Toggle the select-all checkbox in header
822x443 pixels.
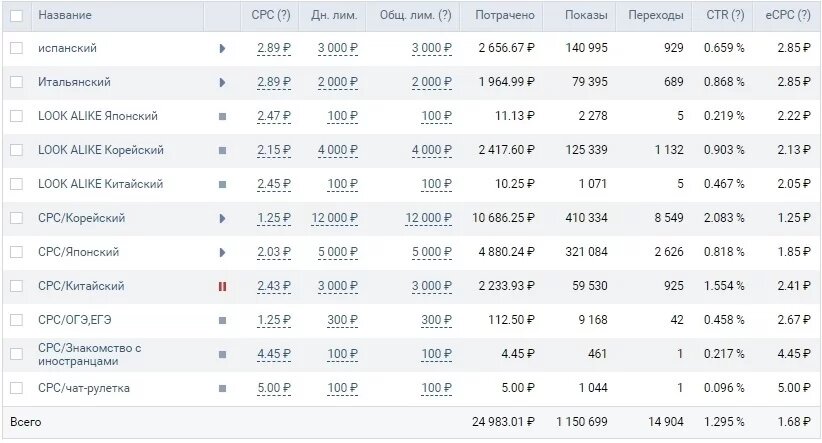(x=16, y=16)
